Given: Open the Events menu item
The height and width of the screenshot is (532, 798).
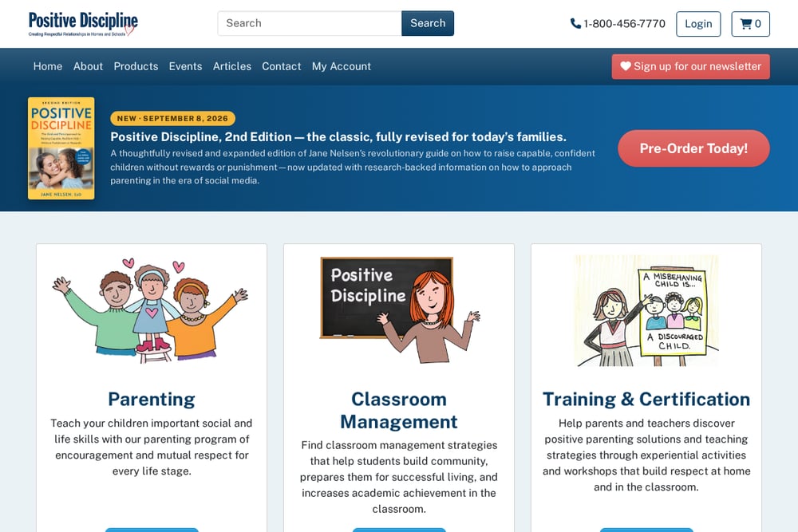Looking at the screenshot, I should pos(185,66).
